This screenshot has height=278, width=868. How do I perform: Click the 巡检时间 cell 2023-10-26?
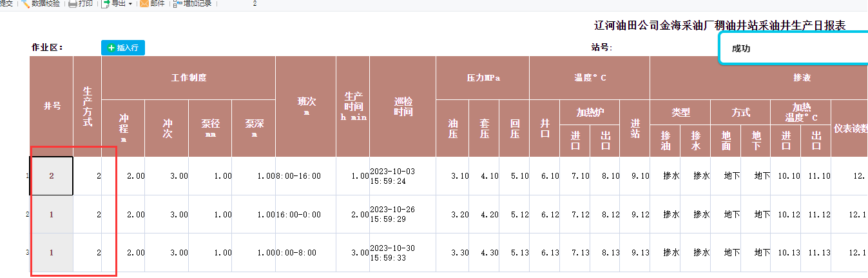click(403, 214)
